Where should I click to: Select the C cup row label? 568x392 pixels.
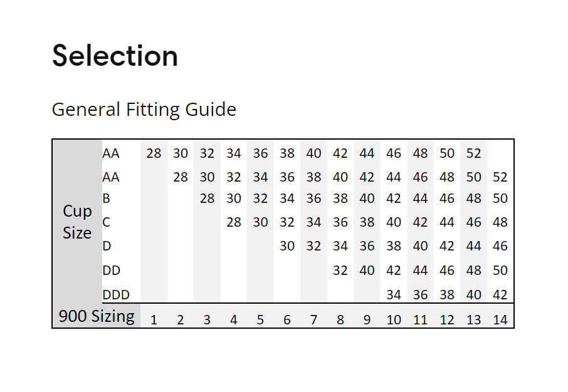(x=107, y=222)
